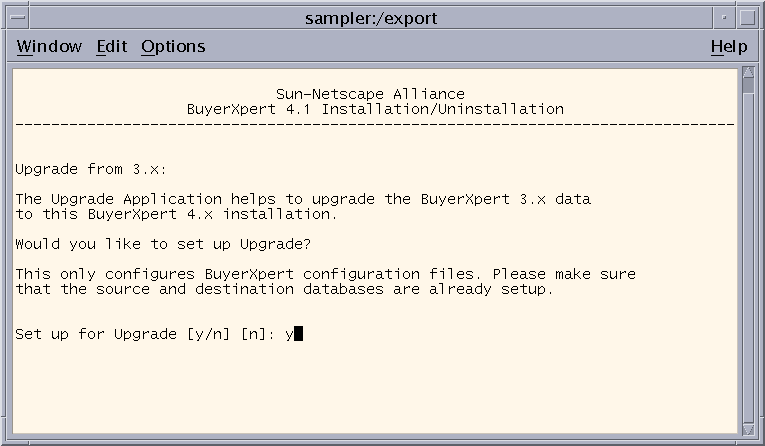Click the maximize square button in title bar

(x=747, y=18)
